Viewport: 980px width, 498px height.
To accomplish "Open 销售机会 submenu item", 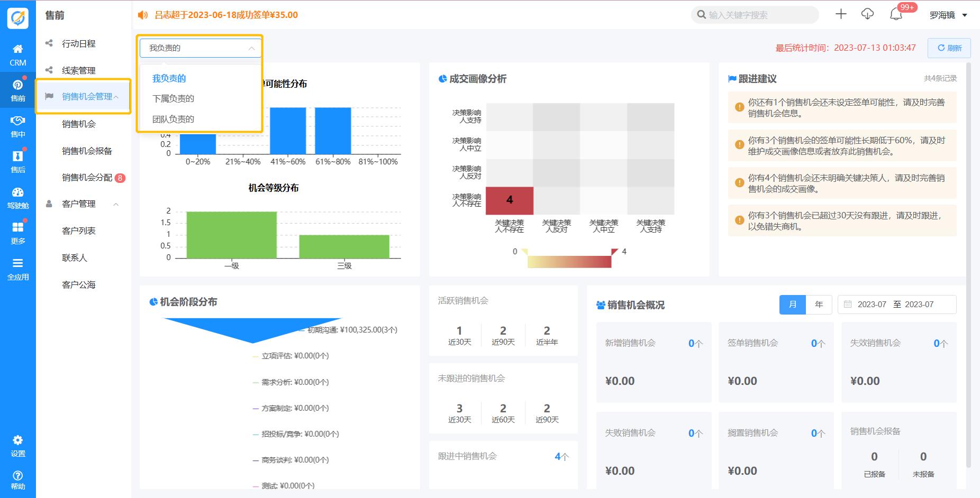I will pyautogui.click(x=79, y=124).
